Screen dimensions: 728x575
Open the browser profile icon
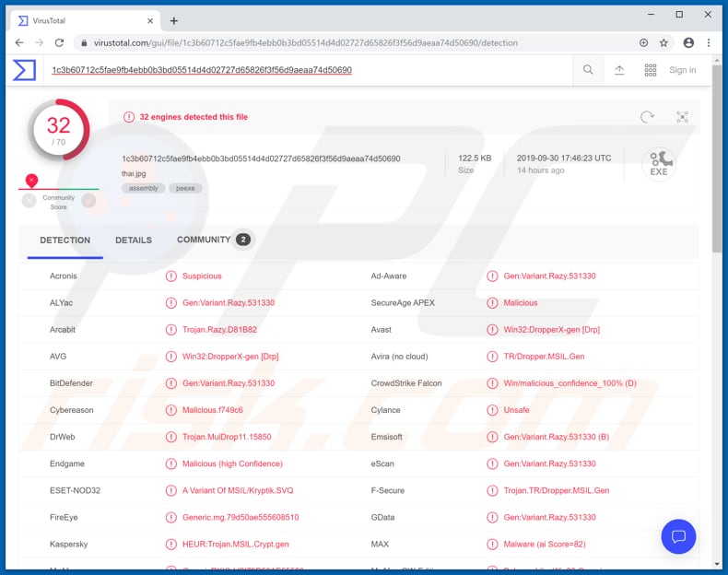click(x=688, y=42)
